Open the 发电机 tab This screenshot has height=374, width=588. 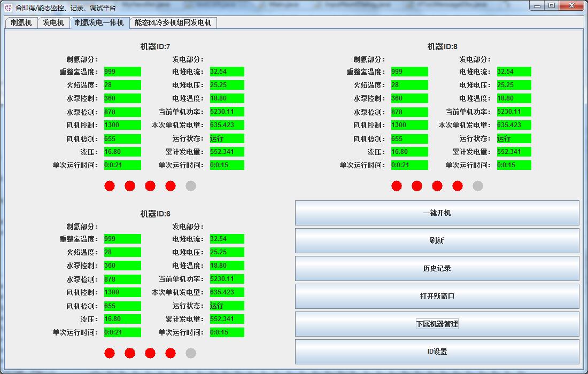53,23
